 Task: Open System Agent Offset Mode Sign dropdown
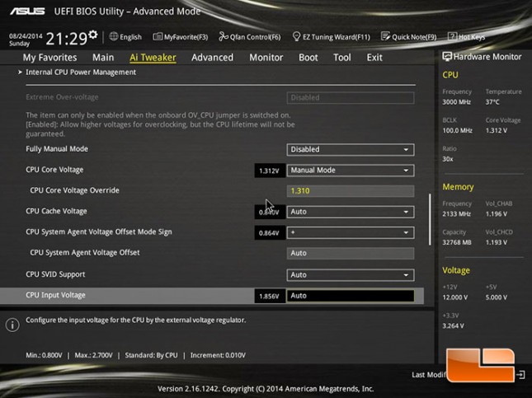tap(351, 232)
